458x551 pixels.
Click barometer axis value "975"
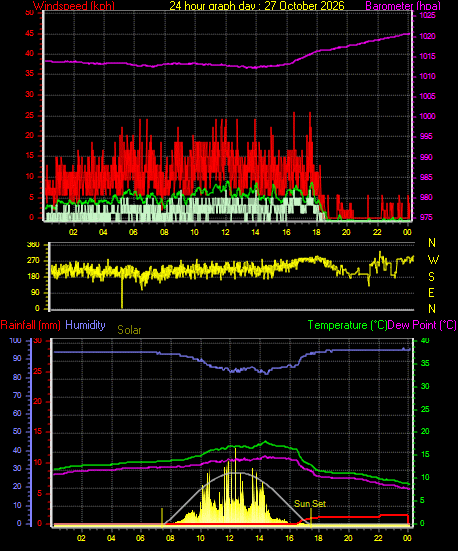[x=426, y=217]
